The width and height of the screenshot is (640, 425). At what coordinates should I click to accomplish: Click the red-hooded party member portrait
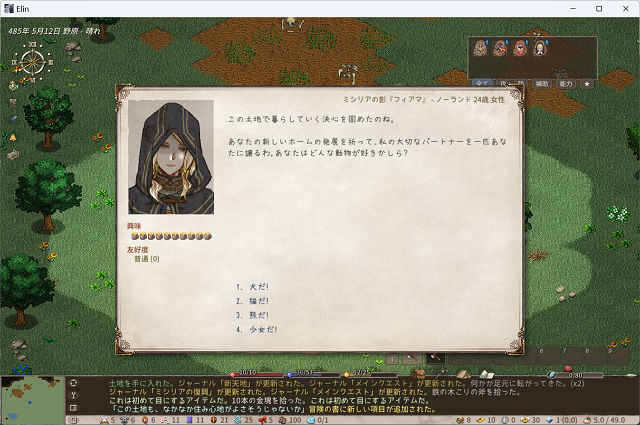520,48
